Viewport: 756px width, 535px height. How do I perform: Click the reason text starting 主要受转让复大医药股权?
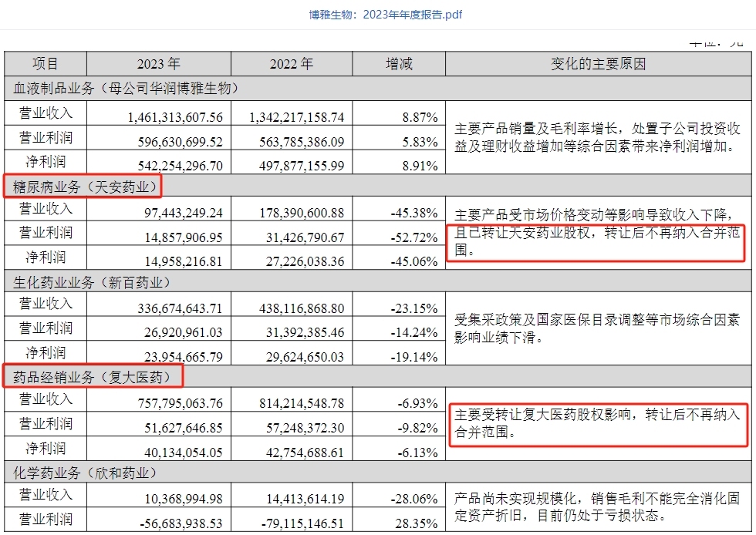[x=597, y=423]
